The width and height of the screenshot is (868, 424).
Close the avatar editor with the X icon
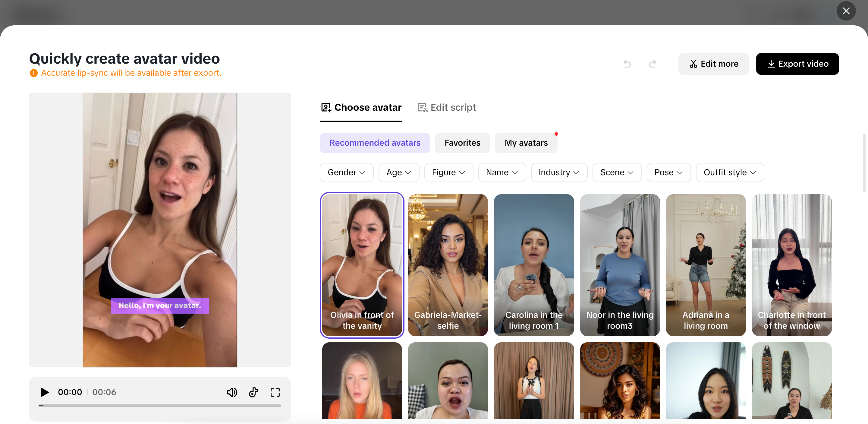pyautogui.click(x=846, y=11)
